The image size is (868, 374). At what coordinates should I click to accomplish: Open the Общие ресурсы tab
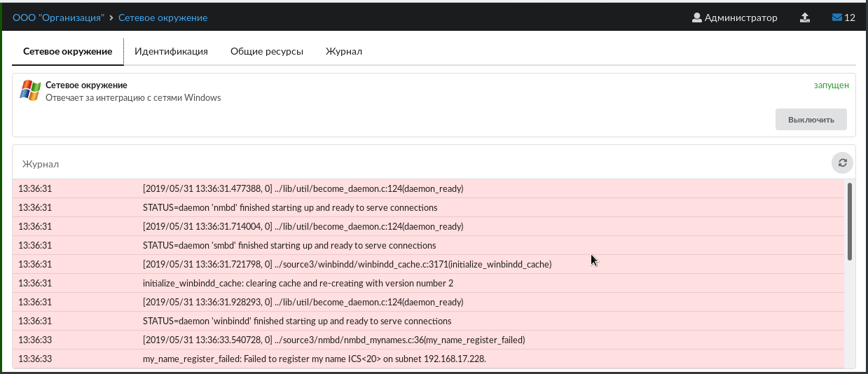point(266,51)
